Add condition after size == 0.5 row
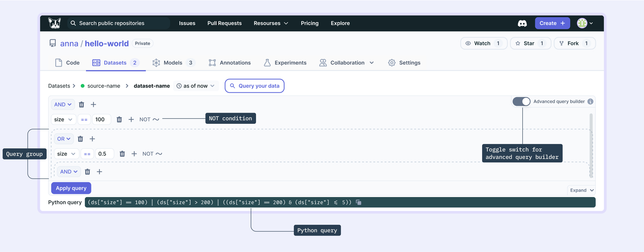This screenshot has width=644, height=252. click(134, 154)
